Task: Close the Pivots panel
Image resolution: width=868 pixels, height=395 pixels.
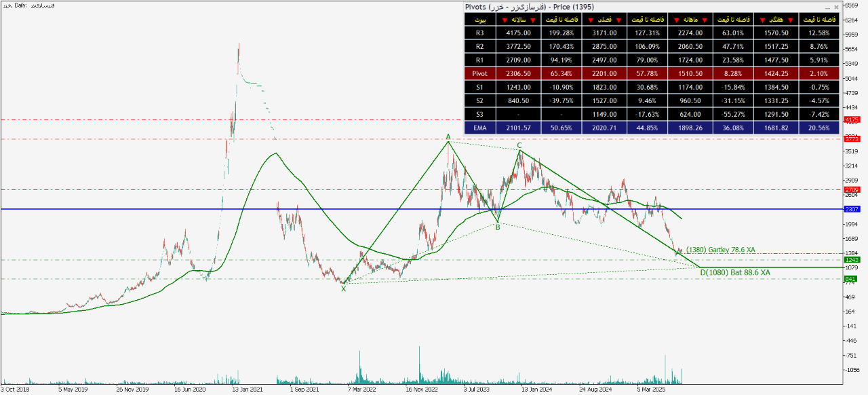Action: pos(836,7)
